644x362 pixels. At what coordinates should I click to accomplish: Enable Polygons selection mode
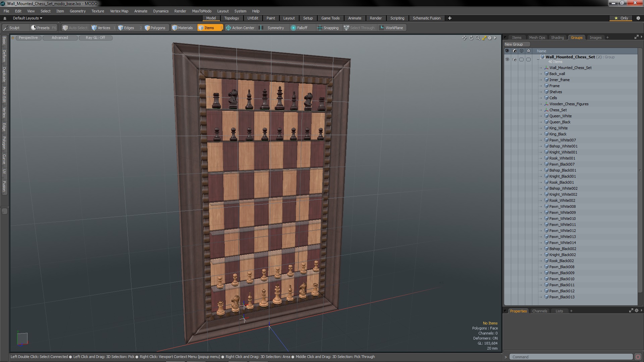(155, 28)
